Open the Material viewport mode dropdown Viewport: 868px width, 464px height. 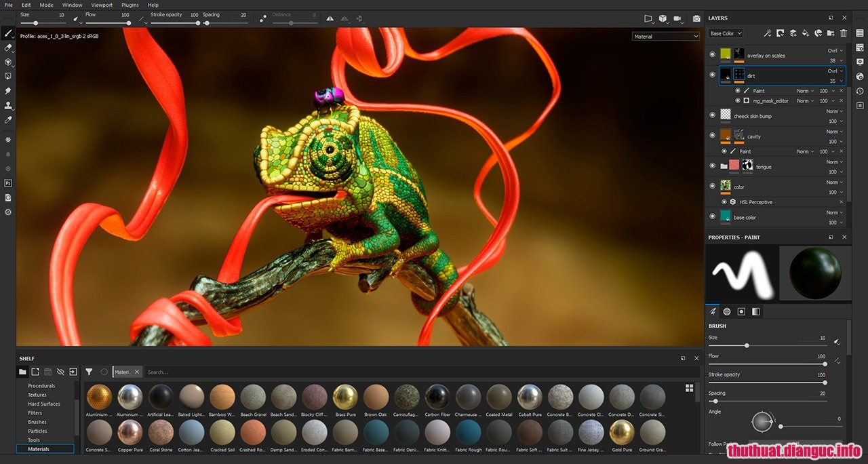pyautogui.click(x=665, y=37)
